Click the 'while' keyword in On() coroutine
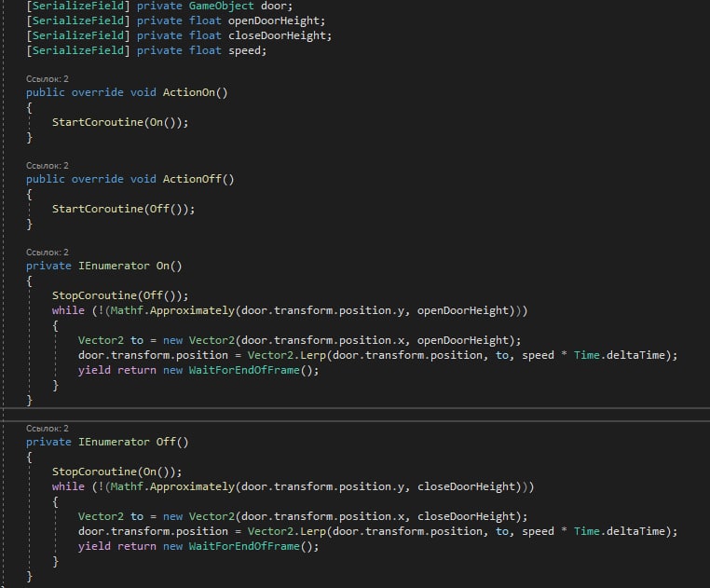The height and width of the screenshot is (588, 710). (68, 310)
